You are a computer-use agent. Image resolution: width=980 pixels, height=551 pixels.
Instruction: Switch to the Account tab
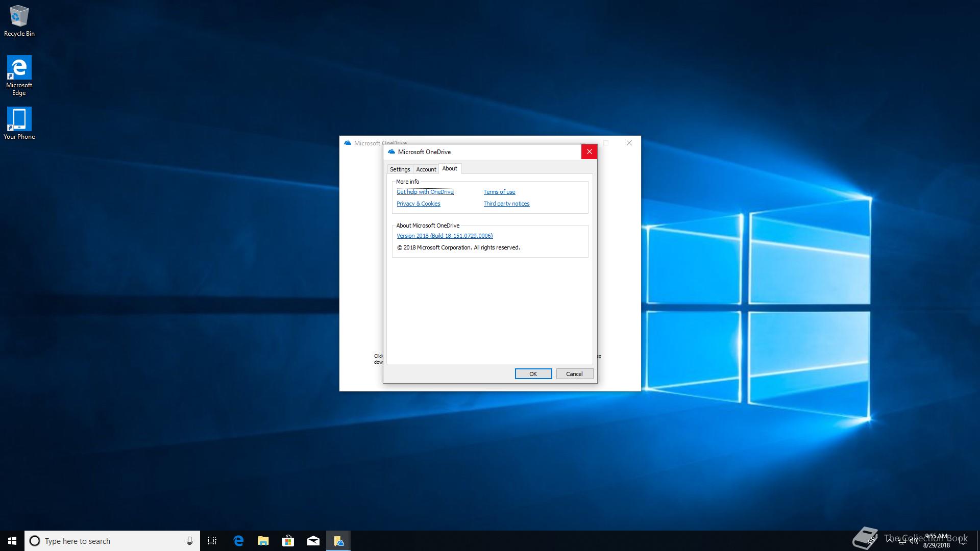coord(426,169)
